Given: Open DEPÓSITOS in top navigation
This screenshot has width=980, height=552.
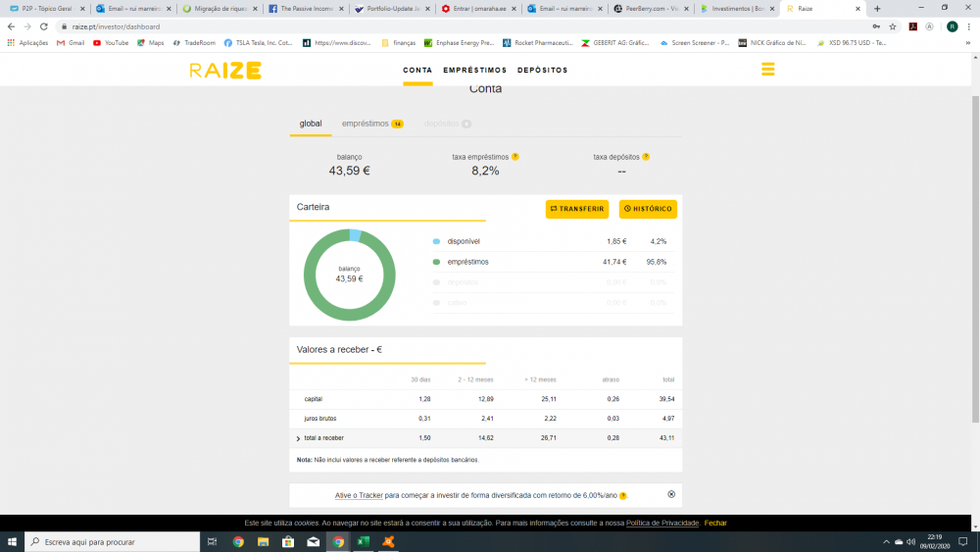Looking at the screenshot, I should click(x=542, y=71).
